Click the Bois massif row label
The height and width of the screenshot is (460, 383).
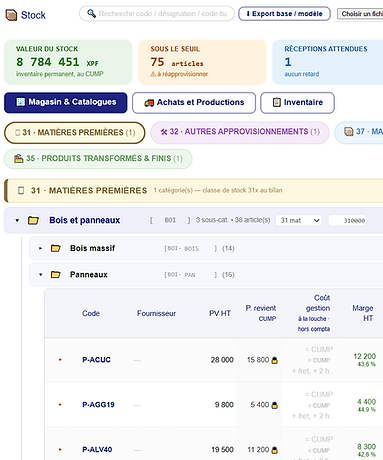[x=92, y=248]
